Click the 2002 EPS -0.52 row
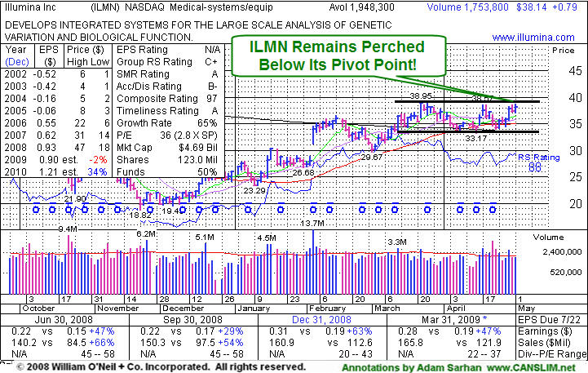588x373 pixels. point(57,74)
